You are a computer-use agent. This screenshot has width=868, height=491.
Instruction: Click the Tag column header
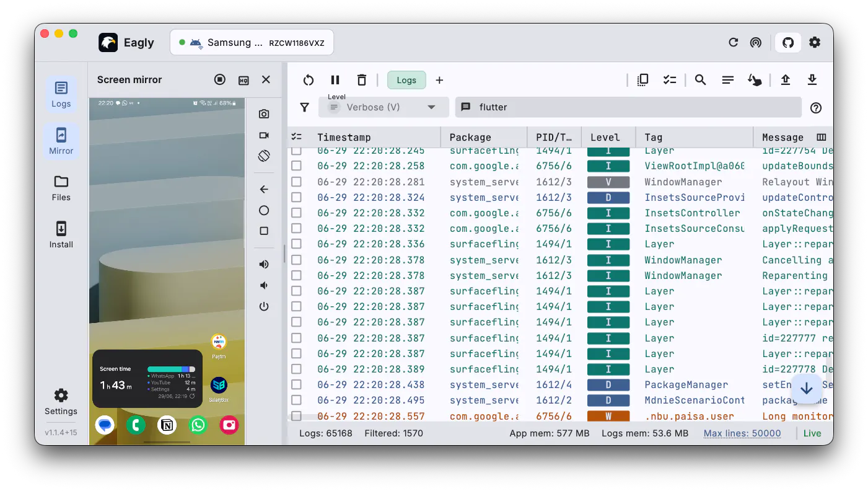click(653, 137)
